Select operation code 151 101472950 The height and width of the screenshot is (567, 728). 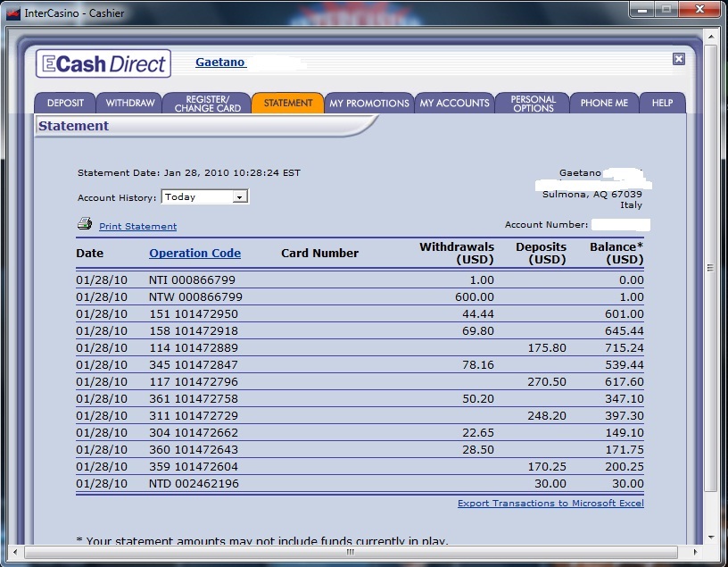[194, 313]
